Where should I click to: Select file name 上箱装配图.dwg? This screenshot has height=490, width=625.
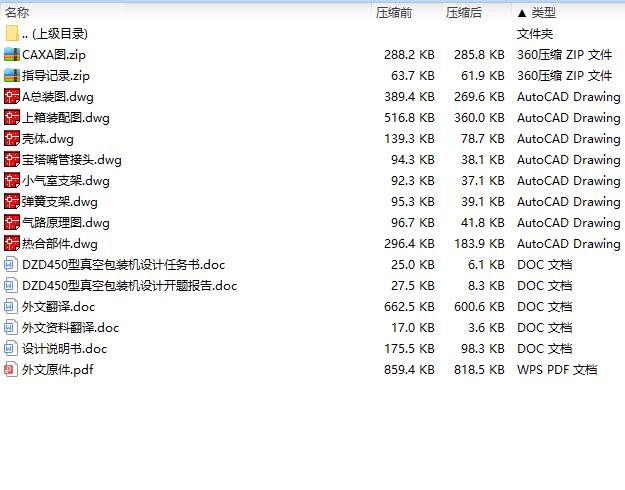click(66, 118)
